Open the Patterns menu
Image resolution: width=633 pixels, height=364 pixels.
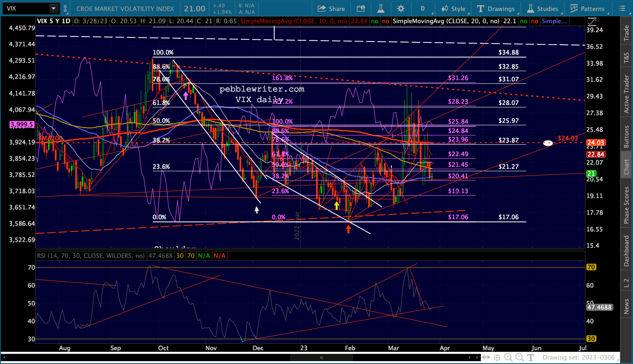(587, 9)
